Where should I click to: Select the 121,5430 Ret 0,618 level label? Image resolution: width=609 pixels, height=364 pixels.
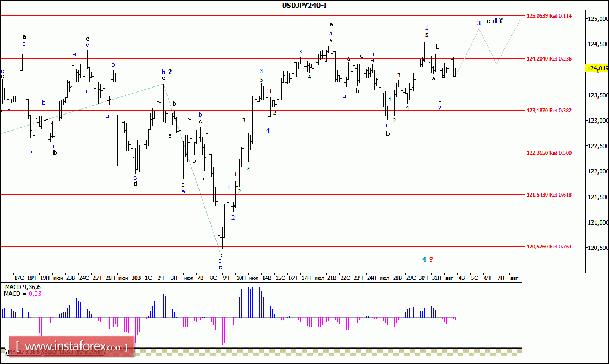coord(549,195)
